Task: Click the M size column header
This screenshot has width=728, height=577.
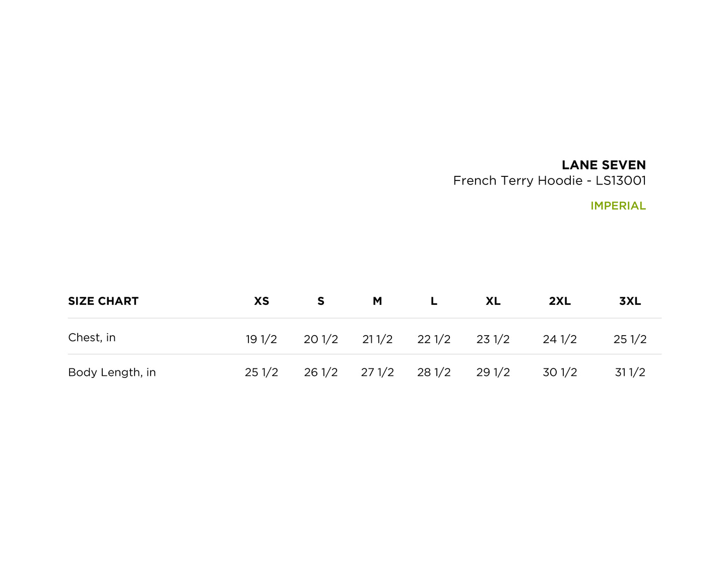Action: click(377, 301)
